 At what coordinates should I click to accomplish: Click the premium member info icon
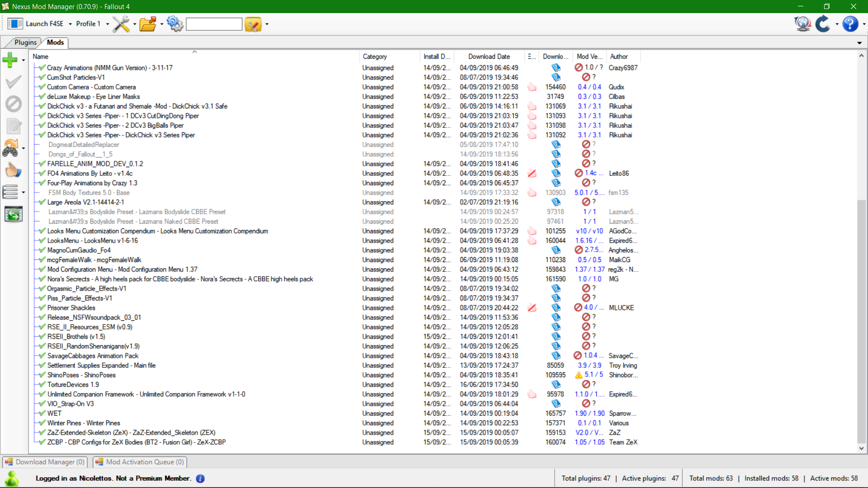point(200,479)
